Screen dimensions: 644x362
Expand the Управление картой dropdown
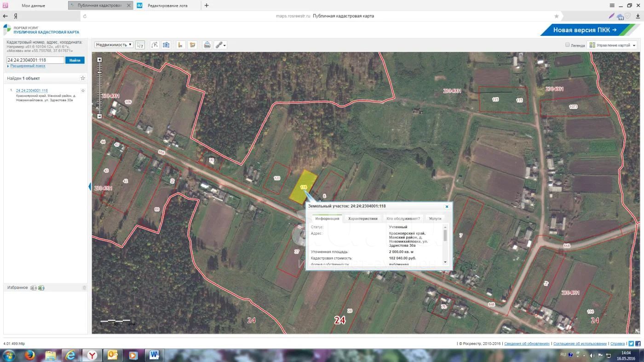pyautogui.click(x=612, y=45)
